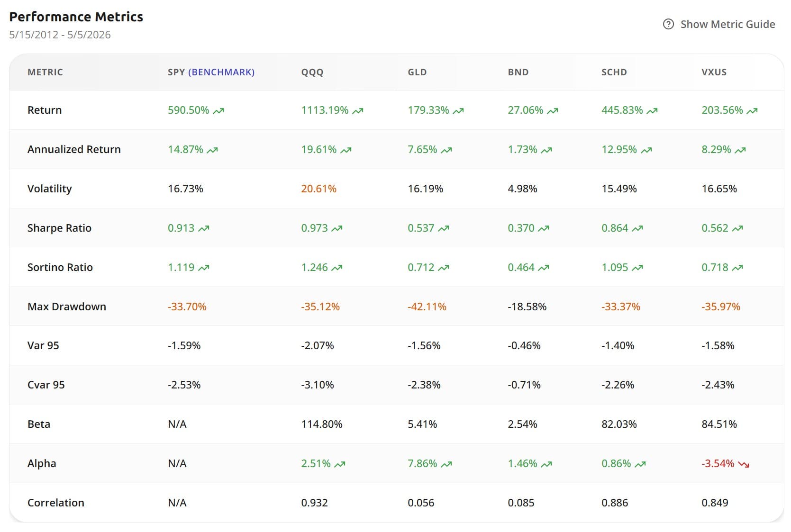Image resolution: width=791 pixels, height=532 pixels.
Task: Click the QQQ column header
Action: (x=312, y=72)
